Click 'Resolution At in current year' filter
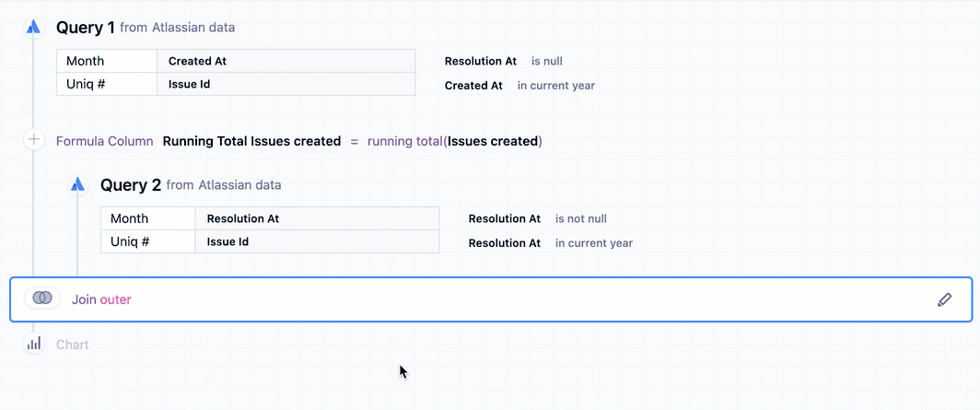980x410 pixels. (x=551, y=243)
